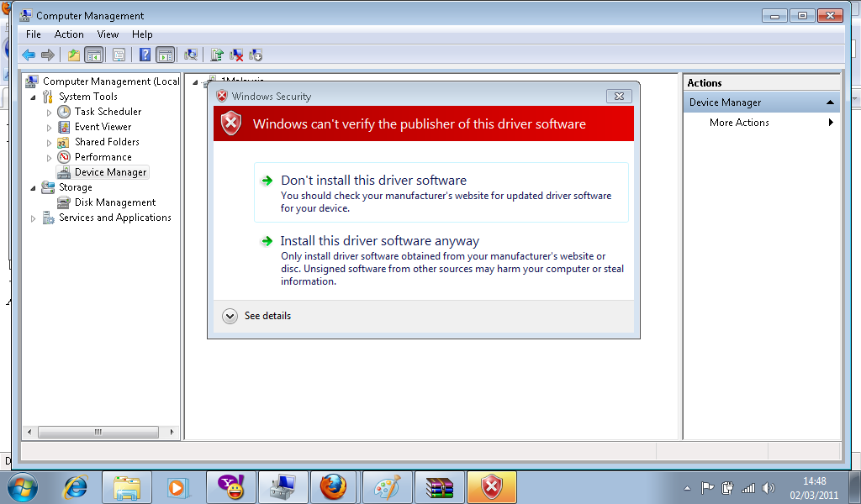Select Event Viewer in the tree

pos(103,127)
